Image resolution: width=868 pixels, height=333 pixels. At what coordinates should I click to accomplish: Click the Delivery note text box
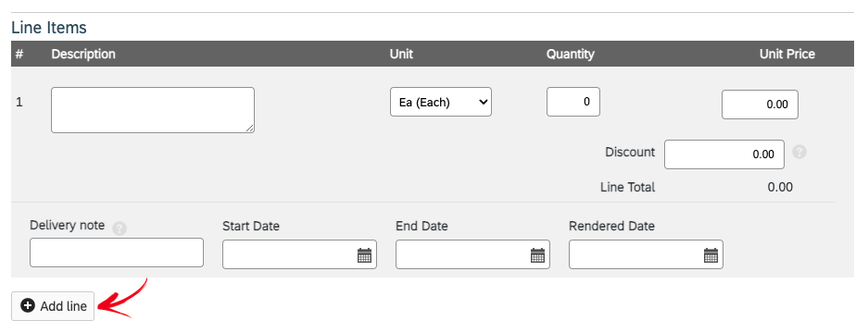[x=117, y=253]
